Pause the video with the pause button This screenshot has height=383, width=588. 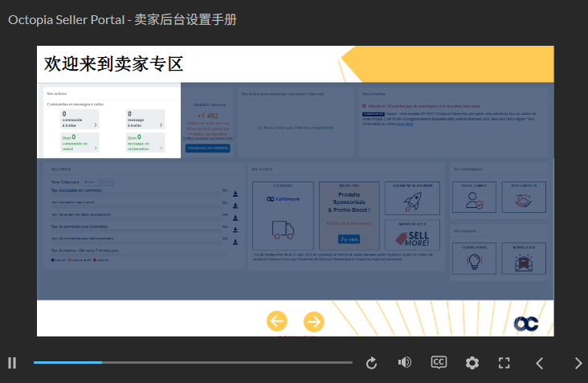[x=12, y=363]
